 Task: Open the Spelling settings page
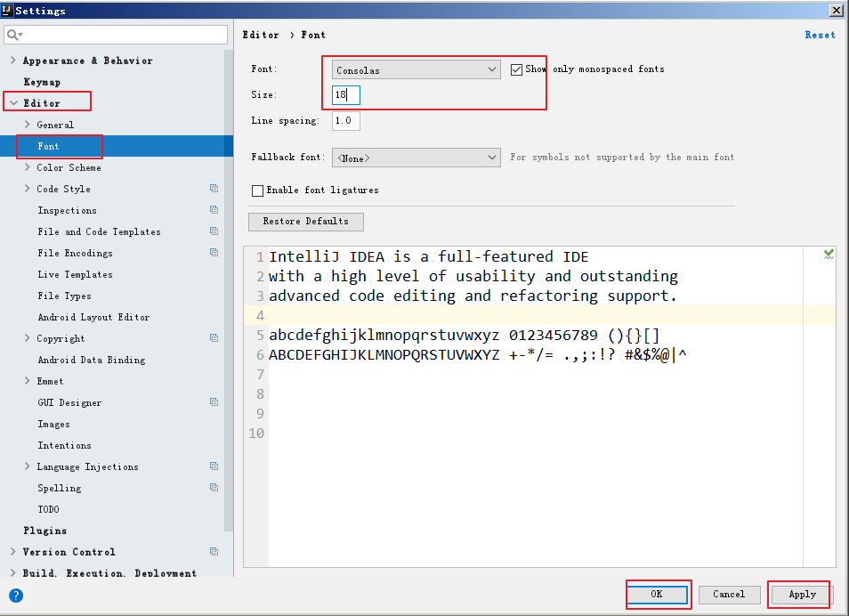pyautogui.click(x=60, y=488)
